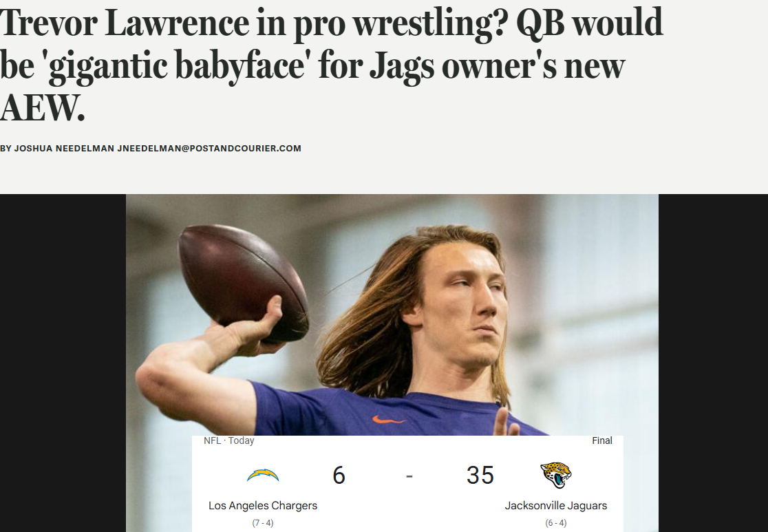The height and width of the screenshot is (532, 768).
Task: Open the Trevor Lawrence pro wrestling headline
Action: click(x=331, y=65)
